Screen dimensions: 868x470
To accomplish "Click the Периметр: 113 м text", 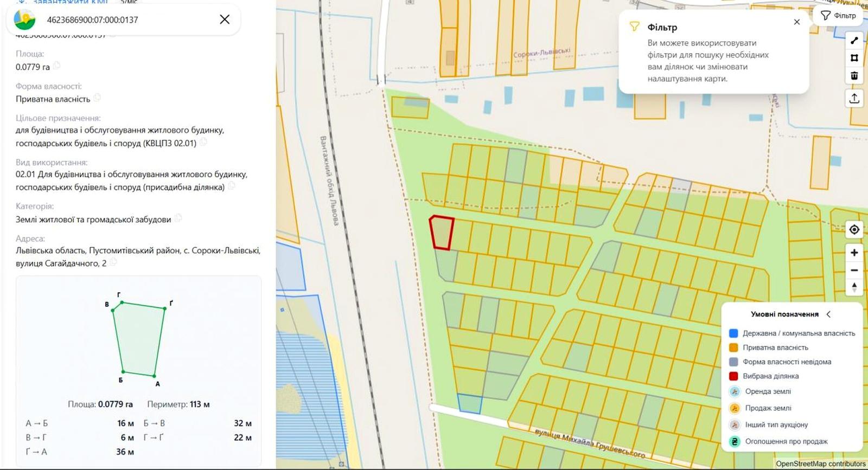I will point(178,404).
